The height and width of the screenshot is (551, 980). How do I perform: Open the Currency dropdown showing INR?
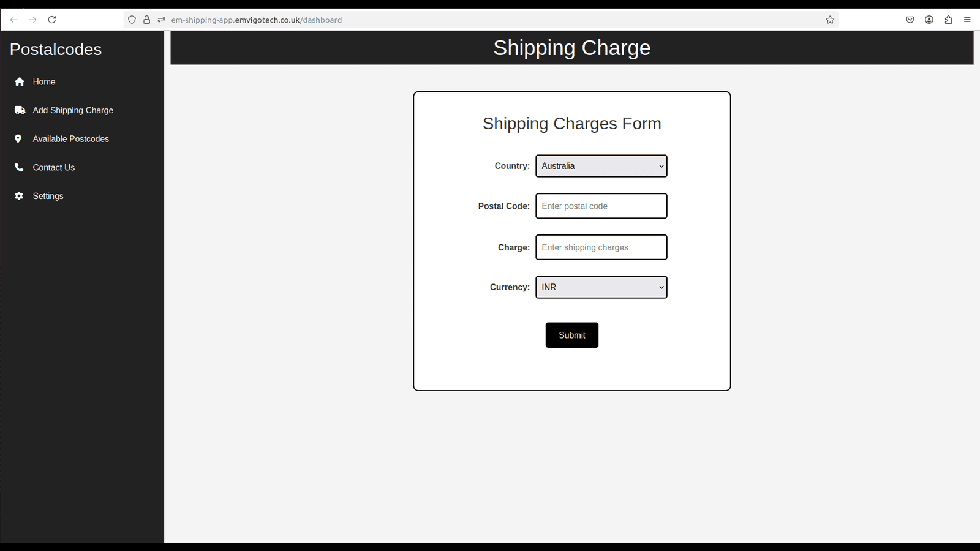601,287
